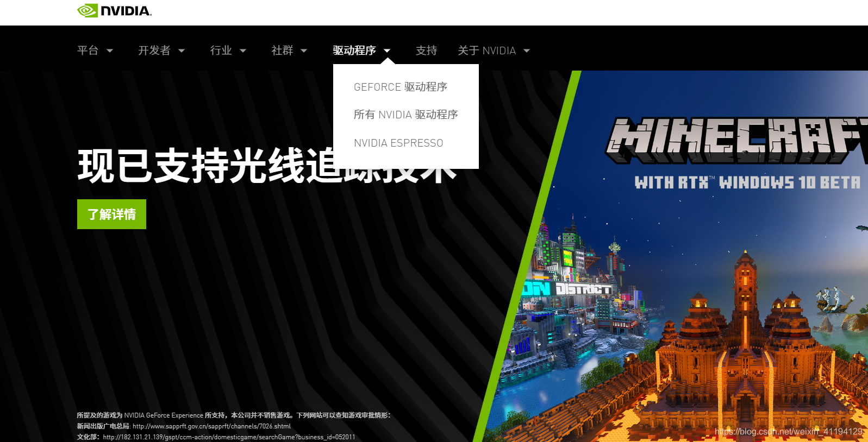The height and width of the screenshot is (442, 868).
Task: Open the sapprft.gov.cn link
Action: pyautogui.click(x=211, y=426)
